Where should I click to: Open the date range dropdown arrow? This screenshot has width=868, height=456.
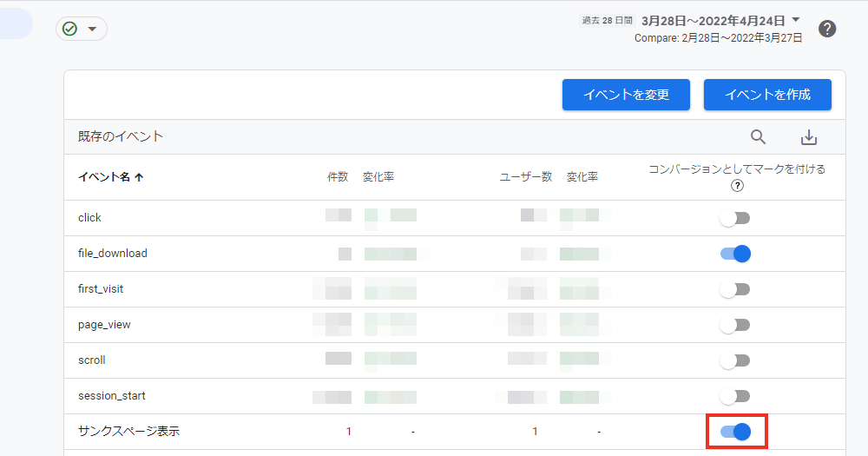(796, 20)
